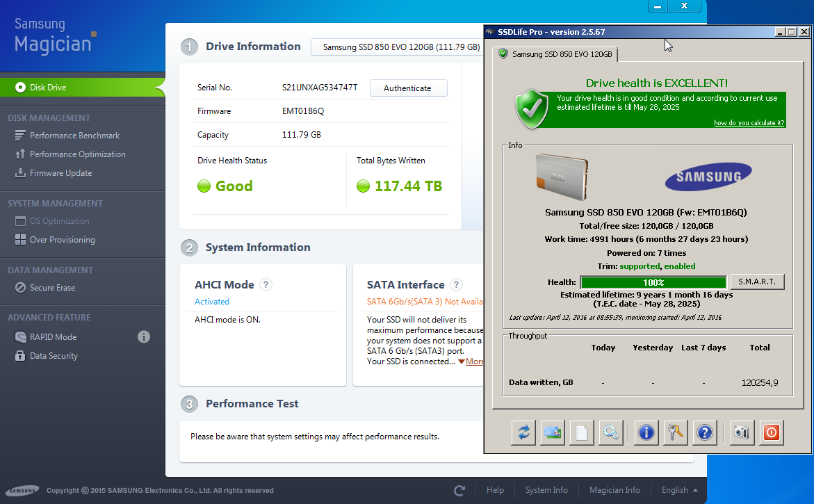This screenshot has width=814, height=504.
Task: Click the keys icon in SSDLife toolbar
Action: click(x=676, y=432)
